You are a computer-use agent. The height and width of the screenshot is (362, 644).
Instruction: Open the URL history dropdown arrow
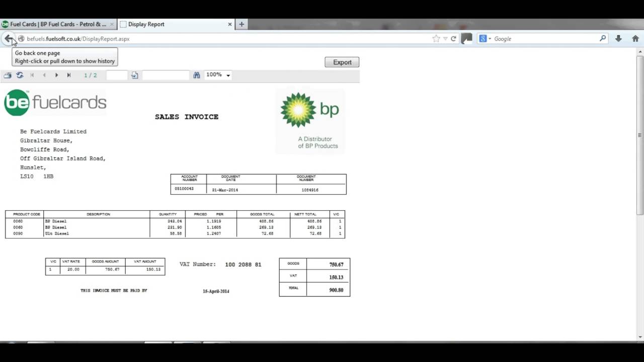[445, 39]
